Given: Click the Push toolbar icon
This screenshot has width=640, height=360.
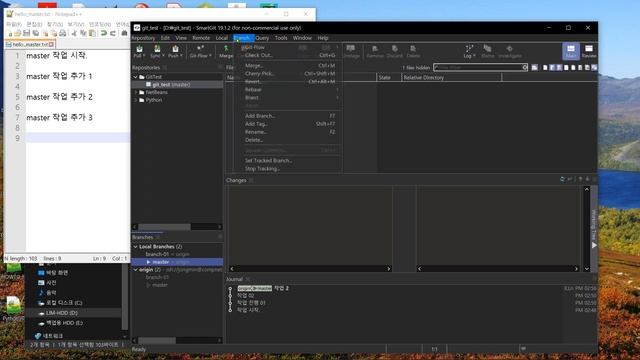Looking at the screenshot, I should 175,49.
